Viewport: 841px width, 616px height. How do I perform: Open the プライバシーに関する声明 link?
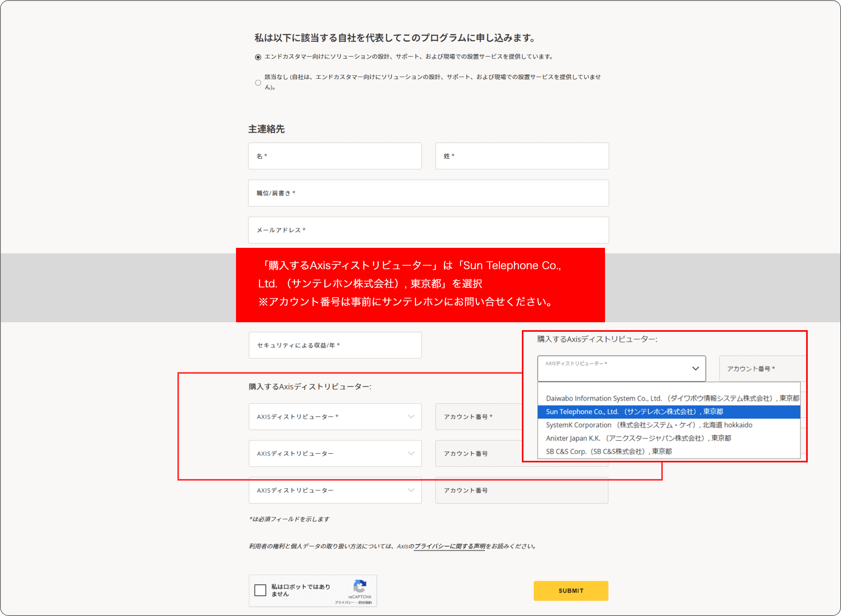[449, 546]
